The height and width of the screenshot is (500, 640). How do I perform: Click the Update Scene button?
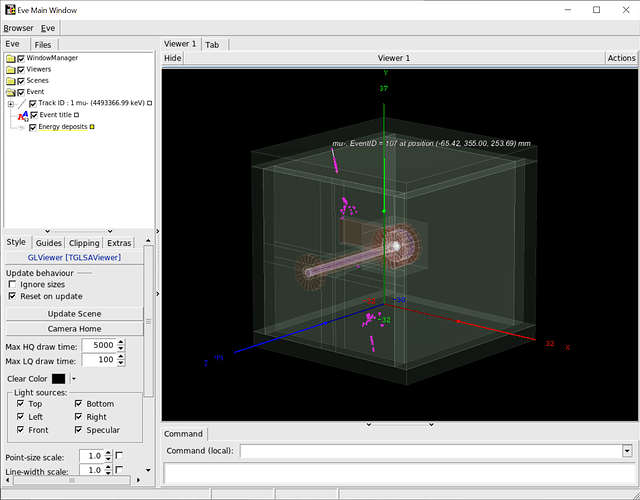(74, 313)
